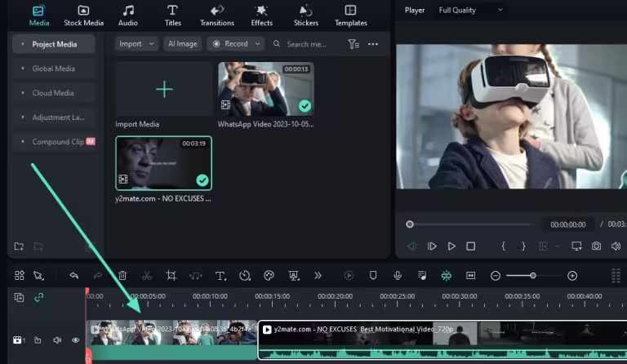
Task: Toggle the green auto ripple icon
Action: tap(447, 276)
